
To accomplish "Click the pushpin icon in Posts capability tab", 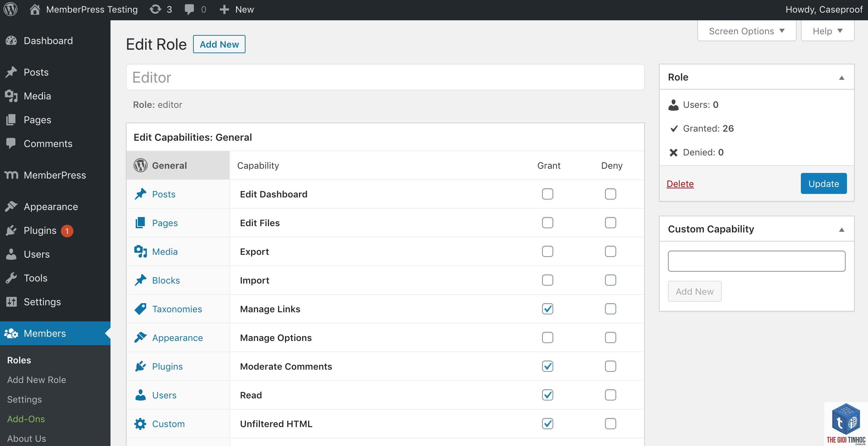I will coord(141,194).
